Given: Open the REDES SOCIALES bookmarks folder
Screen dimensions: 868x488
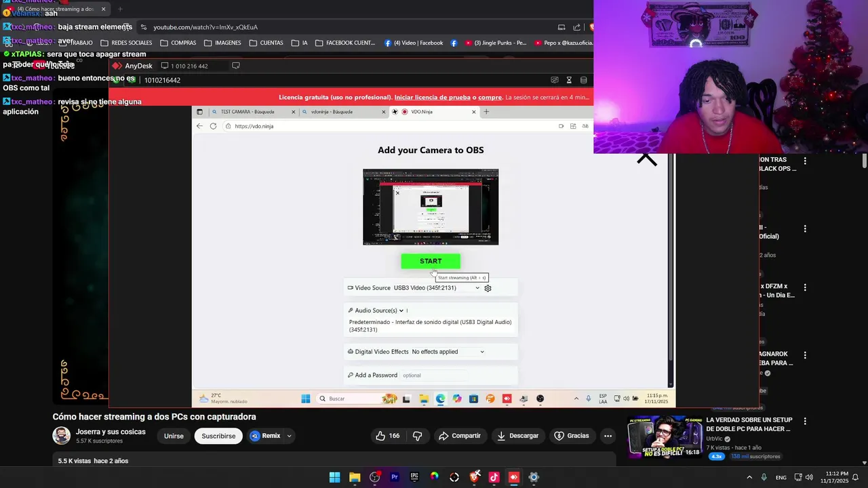Looking at the screenshot, I should (x=126, y=43).
